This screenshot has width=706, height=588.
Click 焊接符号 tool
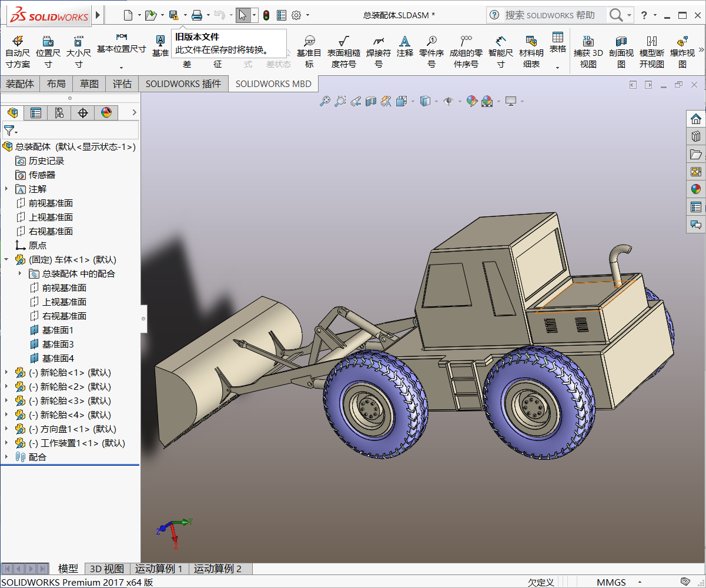pos(379,51)
